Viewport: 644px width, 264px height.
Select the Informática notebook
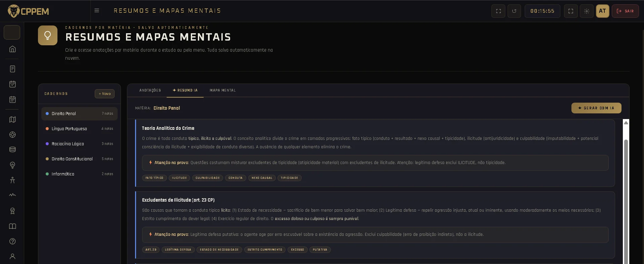coord(79,174)
